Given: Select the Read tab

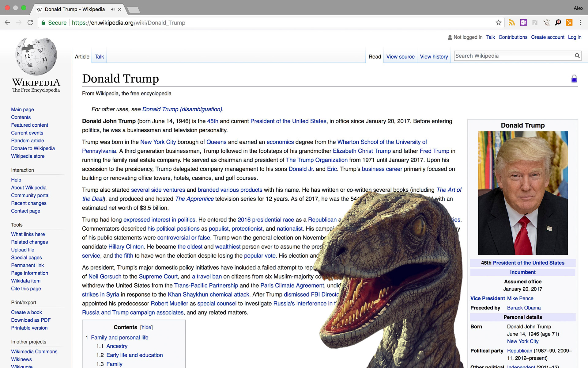Looking at the screenshot, I should [375, 57].
